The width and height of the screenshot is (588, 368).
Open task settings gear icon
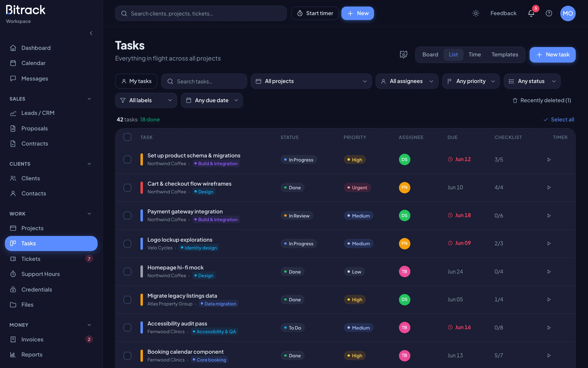click(404, 55)
